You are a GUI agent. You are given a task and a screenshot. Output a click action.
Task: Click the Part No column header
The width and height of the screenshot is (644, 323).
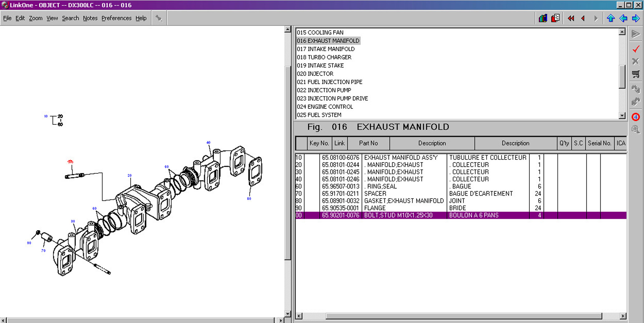click(x=368, y=143)
